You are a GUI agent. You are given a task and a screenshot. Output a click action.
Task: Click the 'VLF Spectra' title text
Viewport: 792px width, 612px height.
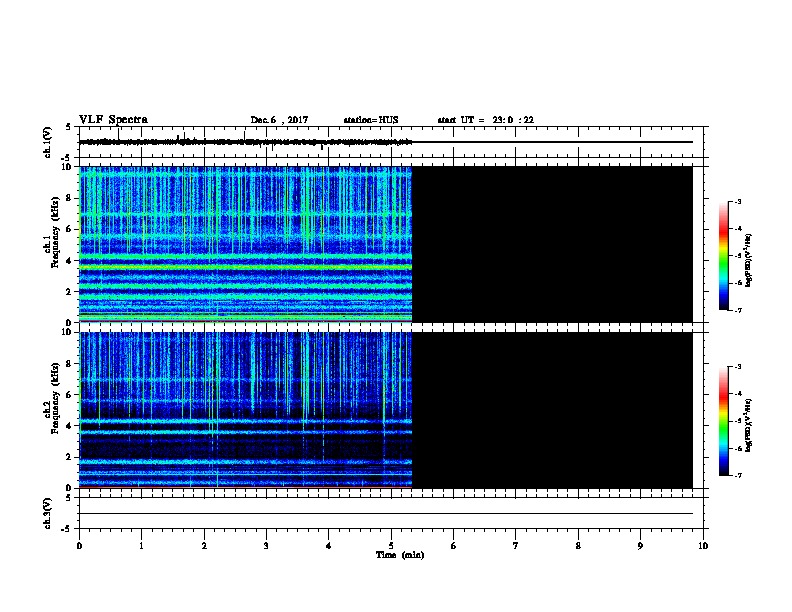click(x=113, y=120)
